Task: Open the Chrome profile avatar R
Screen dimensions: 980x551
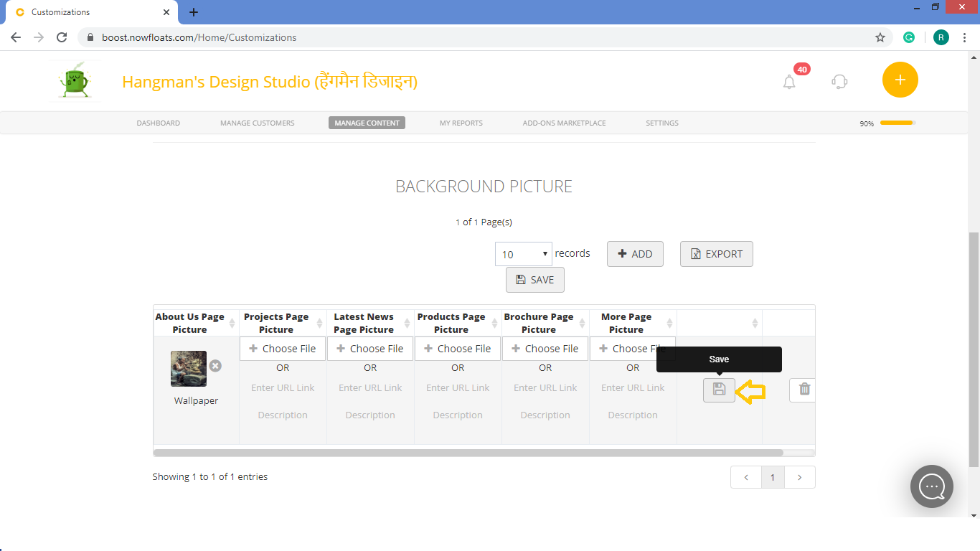Action: (941, 37)
